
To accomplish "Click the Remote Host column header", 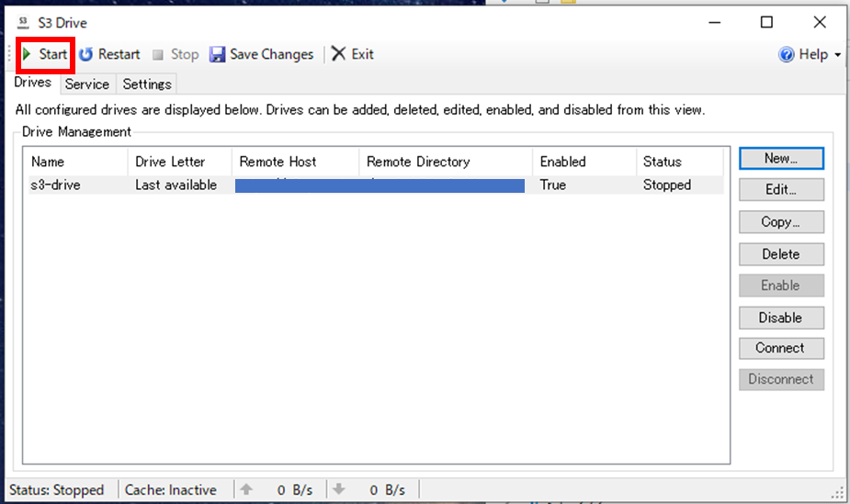I will click(x=296, y=162).
